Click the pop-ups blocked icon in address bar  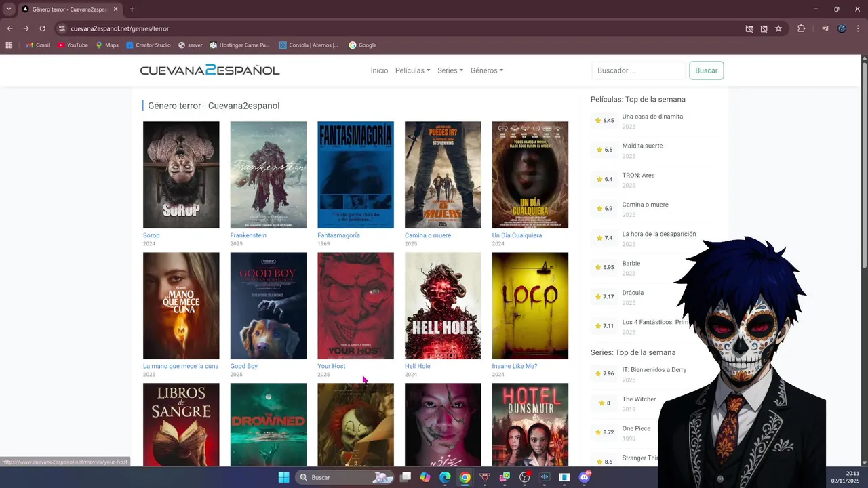[x=764, y=28]
